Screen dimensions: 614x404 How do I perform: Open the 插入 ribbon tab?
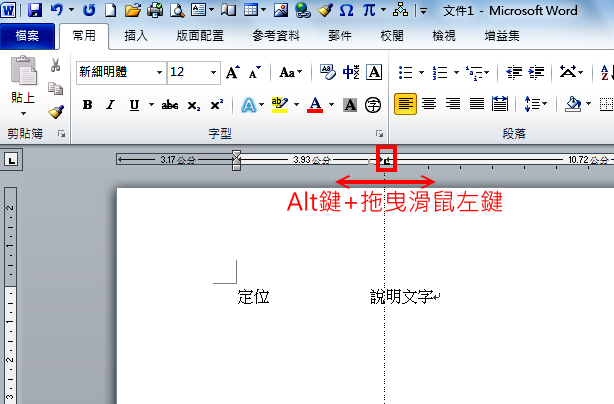coord(138,37)
